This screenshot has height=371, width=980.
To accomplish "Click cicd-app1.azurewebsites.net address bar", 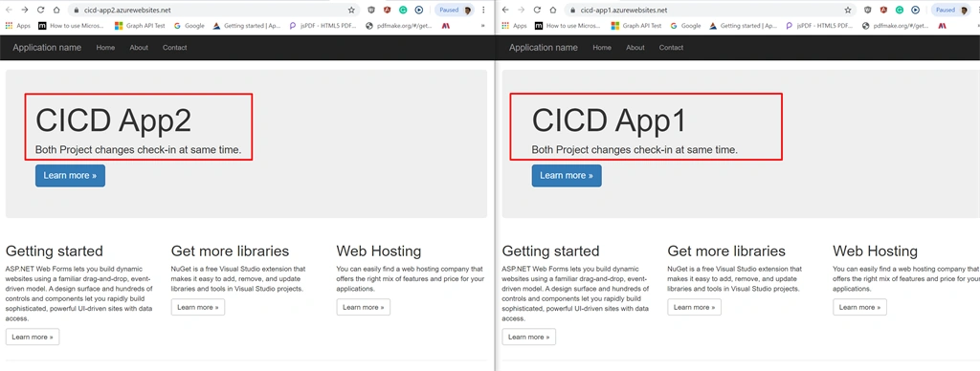I will coord(709,10).
